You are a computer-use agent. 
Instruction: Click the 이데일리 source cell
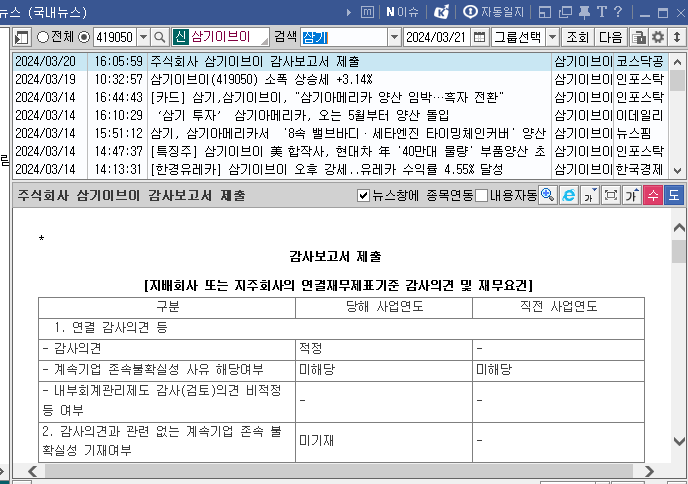(x=640, y=115)
